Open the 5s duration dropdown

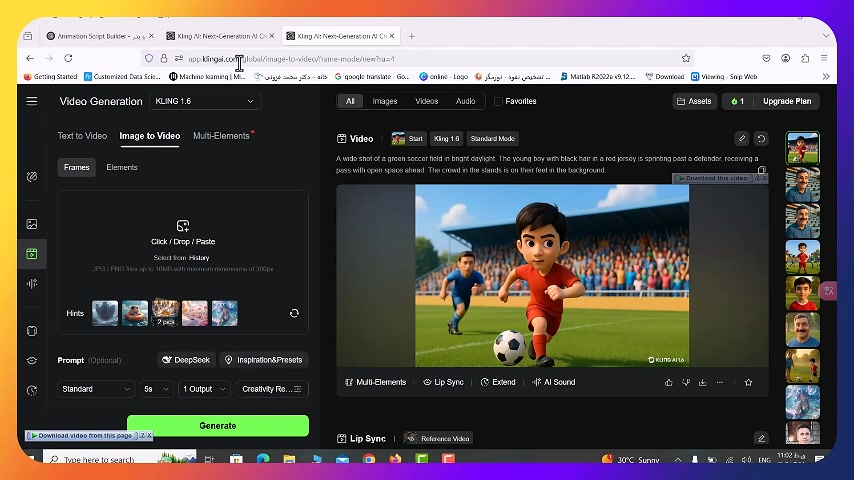click(156, 389)
